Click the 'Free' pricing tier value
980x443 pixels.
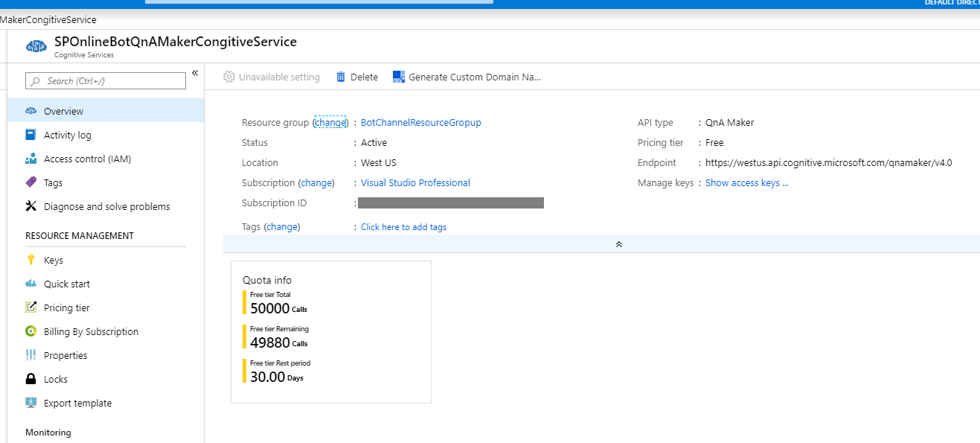(x=714, y=142)
